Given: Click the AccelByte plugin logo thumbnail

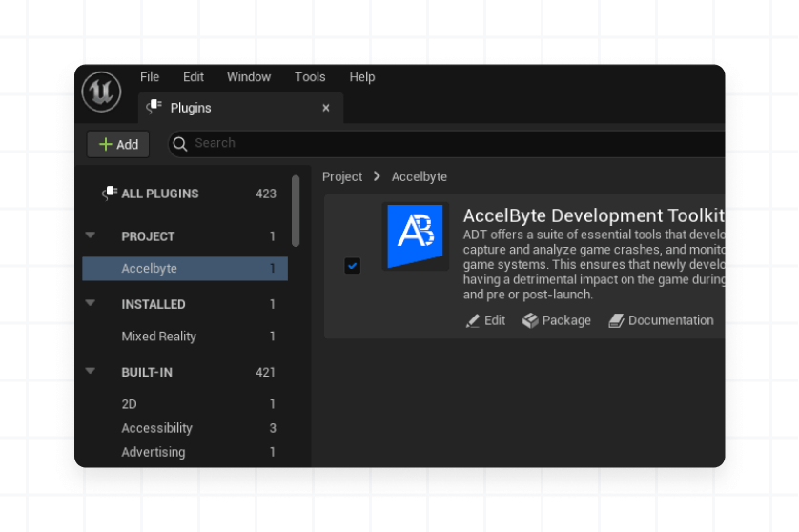Looking at the screenshot, I should coord(416,236).
